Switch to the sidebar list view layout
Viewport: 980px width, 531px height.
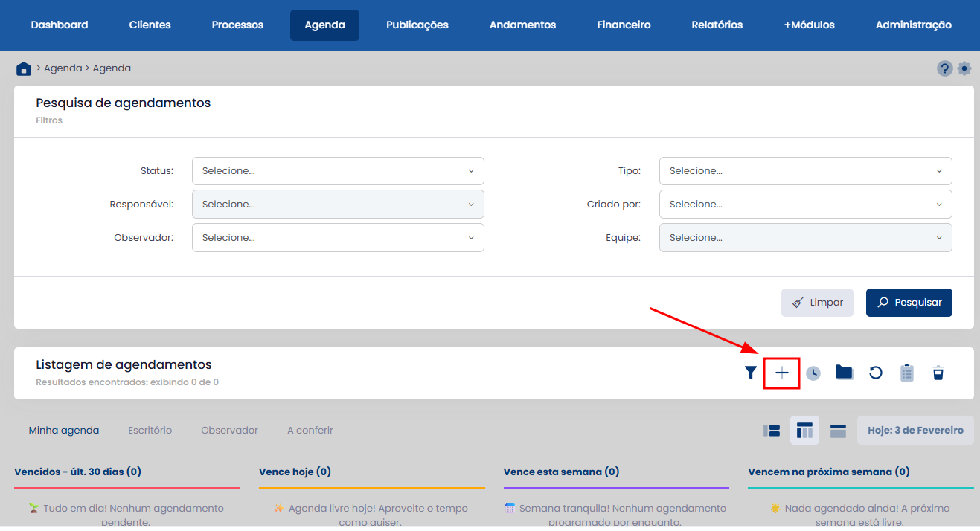(772, 431)
